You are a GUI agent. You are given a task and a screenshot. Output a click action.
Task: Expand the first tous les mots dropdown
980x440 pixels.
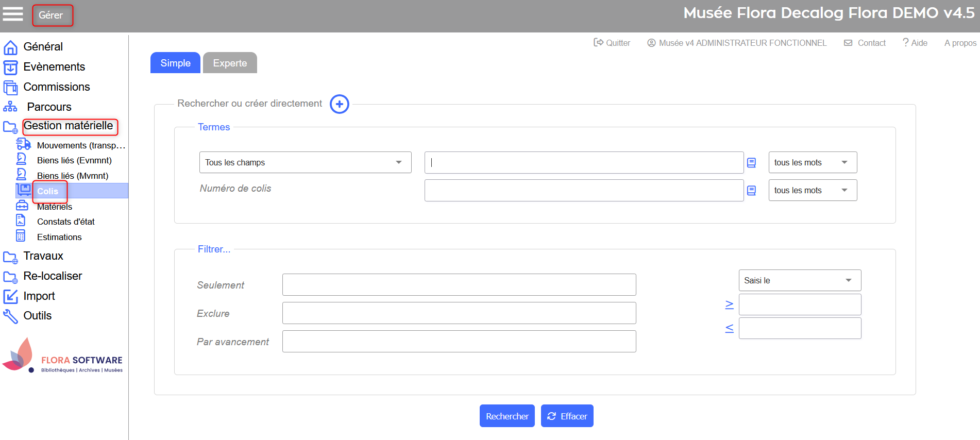point(812,162)
